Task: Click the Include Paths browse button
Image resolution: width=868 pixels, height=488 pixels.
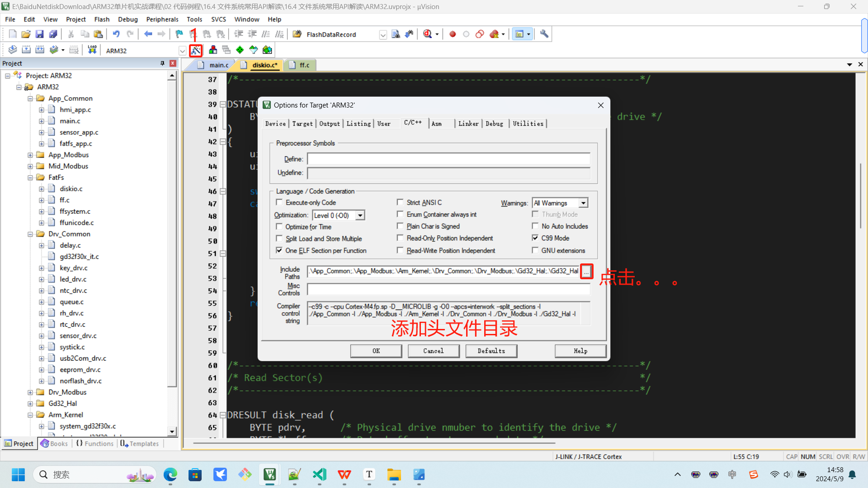Action: [x=586, y=271]
